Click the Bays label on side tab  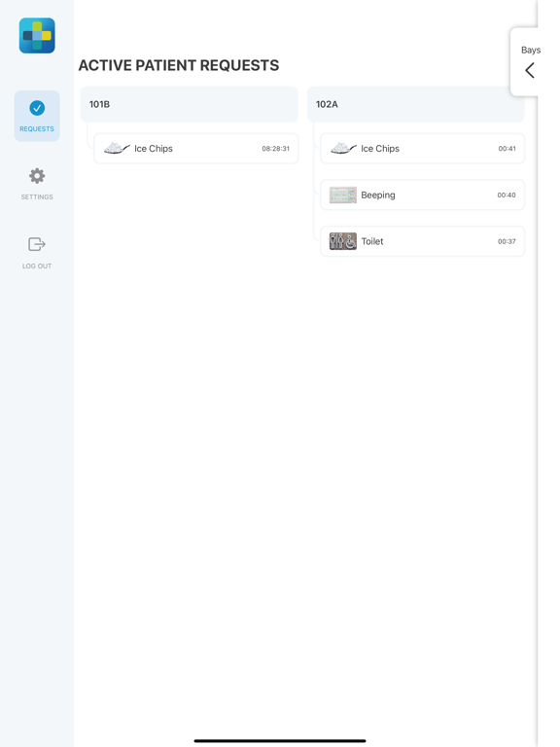pyautogui.click(x=531, y=50)
